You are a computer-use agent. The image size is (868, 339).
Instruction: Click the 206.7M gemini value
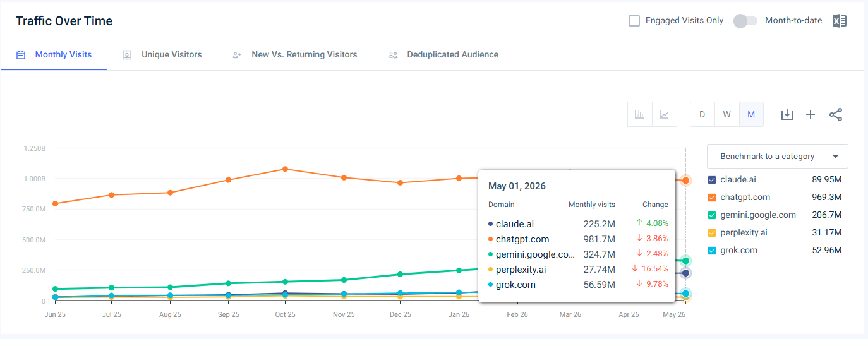(827, 215)
